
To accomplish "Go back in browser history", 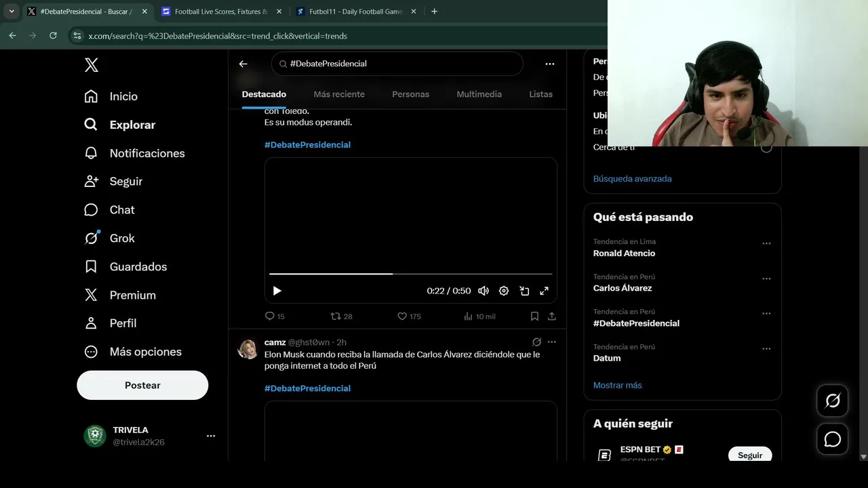I will pos(12,36).
